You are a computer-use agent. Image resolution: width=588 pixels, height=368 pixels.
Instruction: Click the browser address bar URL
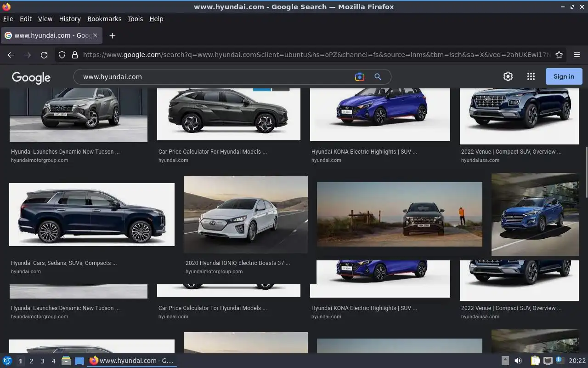click(x=316, y=55)
